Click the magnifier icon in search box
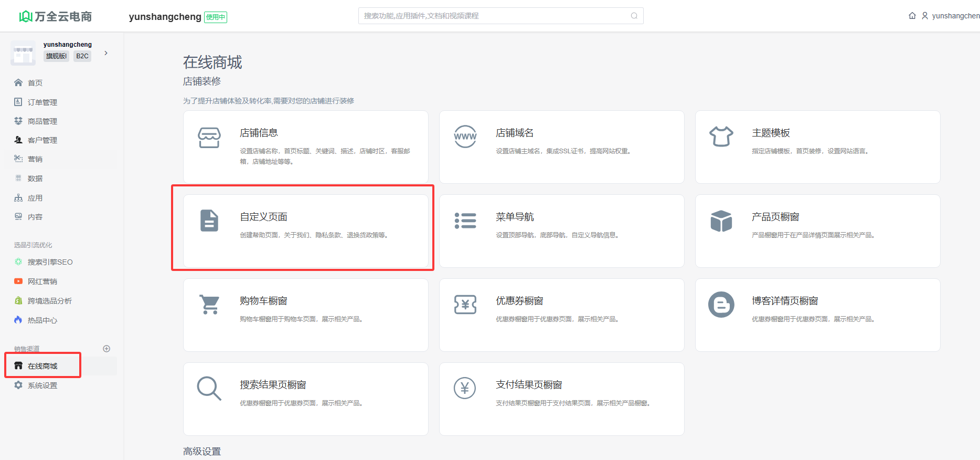The height and width of the screenshot is (460, 980). (x=634, y=16)
